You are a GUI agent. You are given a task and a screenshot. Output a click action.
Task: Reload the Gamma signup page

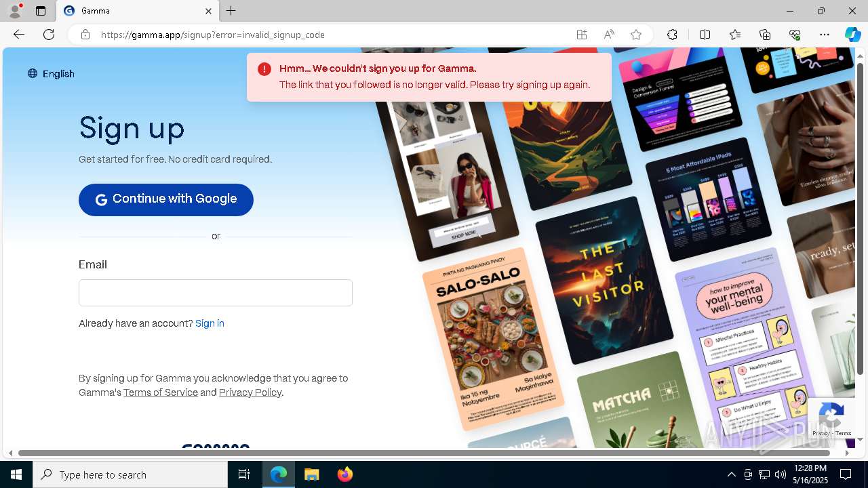pos(49,35)
